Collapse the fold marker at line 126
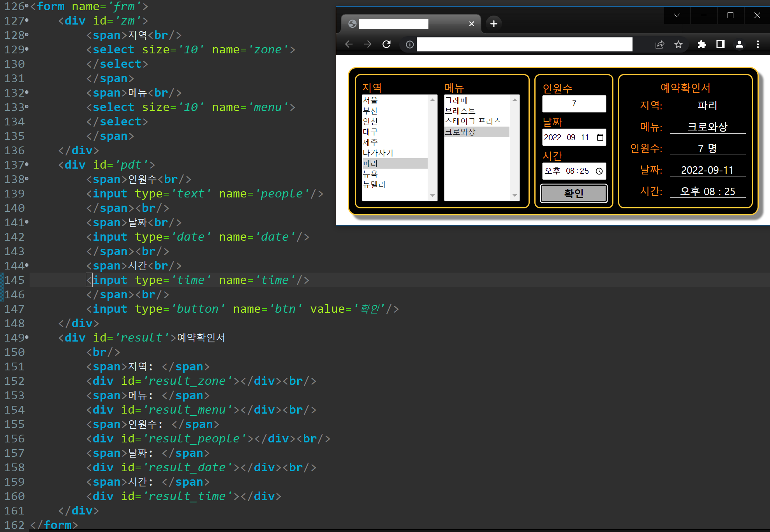Screen dimensions: 770x532 [26, 6]
